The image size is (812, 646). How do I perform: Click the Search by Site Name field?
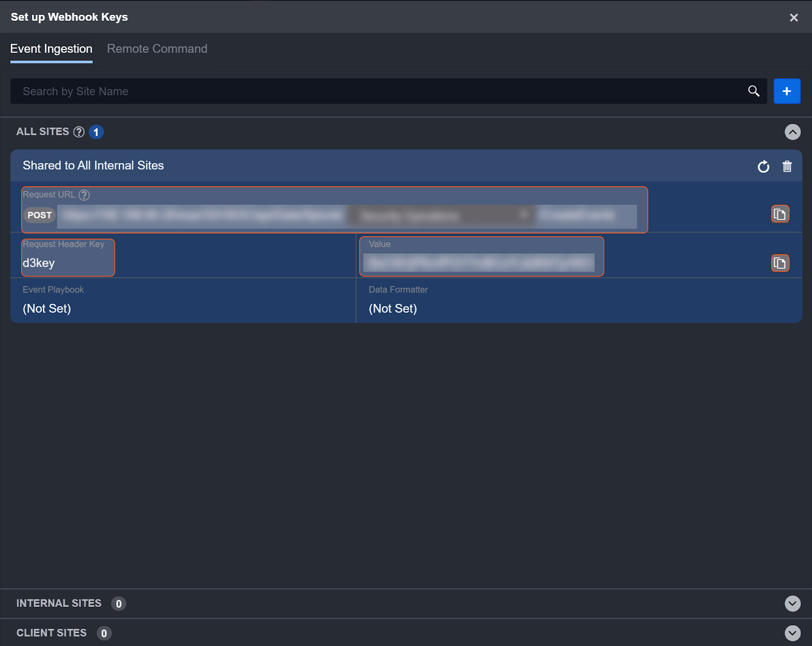[376, 91]
